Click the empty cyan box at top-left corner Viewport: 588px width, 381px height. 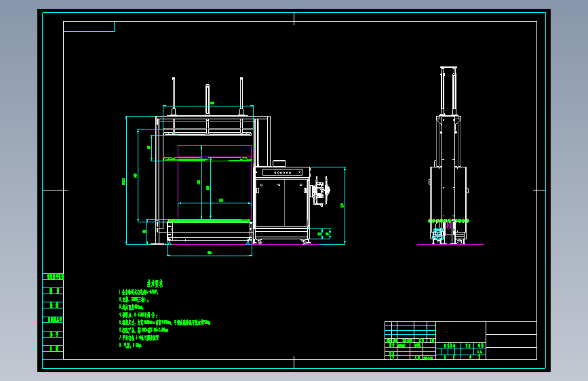click(x=89, y=26)
